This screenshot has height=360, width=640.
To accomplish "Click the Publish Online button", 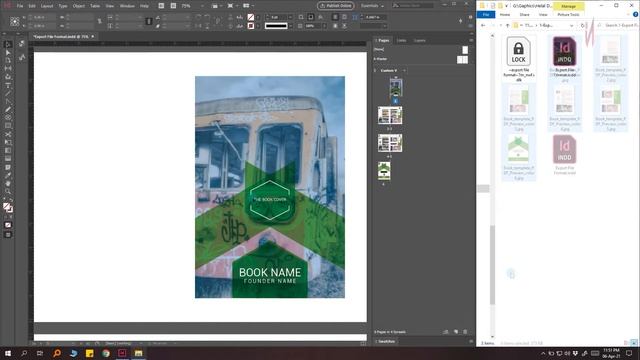I will click(x=336, y=6).
